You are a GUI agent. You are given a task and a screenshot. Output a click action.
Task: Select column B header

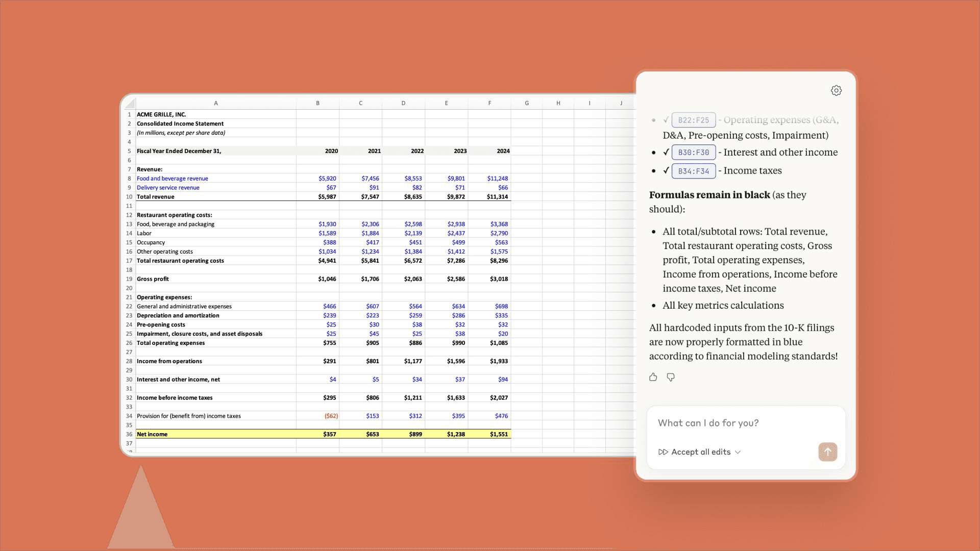click(317, 103)
